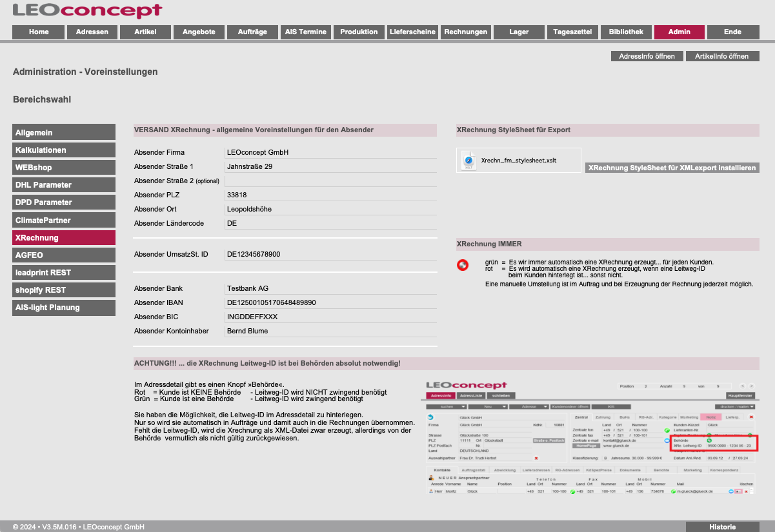The image size is (775, 532).
Task: Select AIS-light Planung in the sidebar
Action: click(x=64, y=307)
